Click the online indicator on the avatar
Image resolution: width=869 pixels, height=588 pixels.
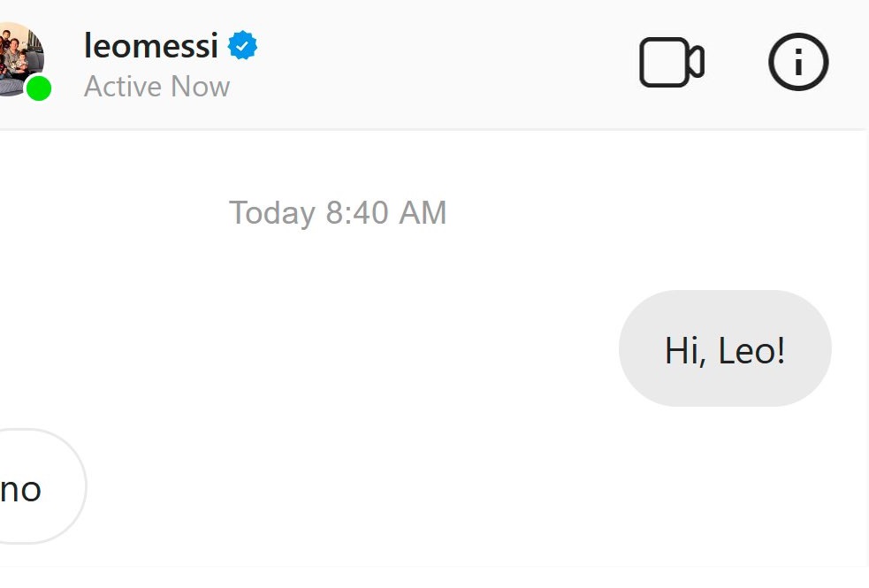pos(38,88)
